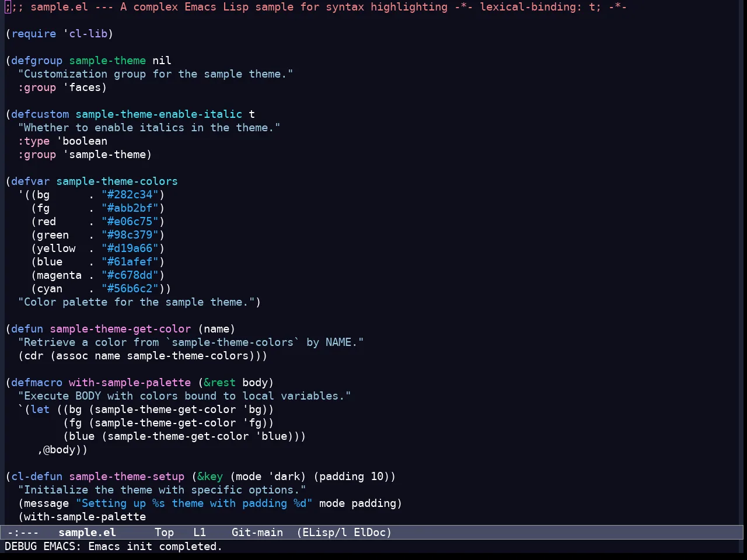Click the yellow key in color alist

pyautogui.click(x=56, y=248)
